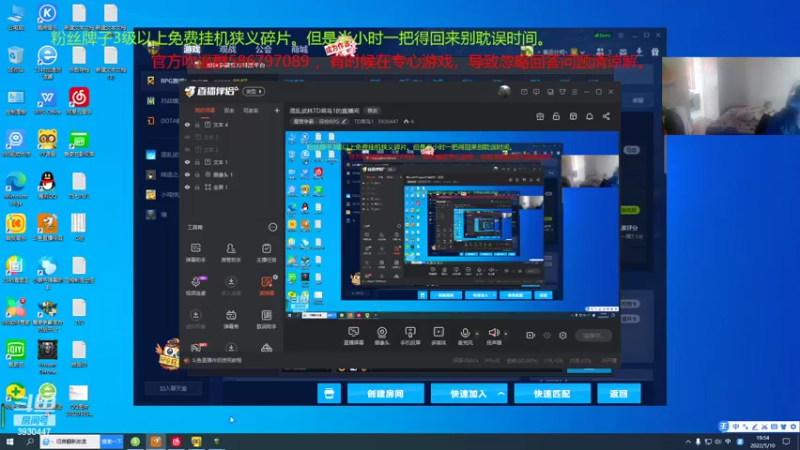Add a 直播屏幕 screen capture source
This screenshot has width=800, height=450.
coord(354,336)
